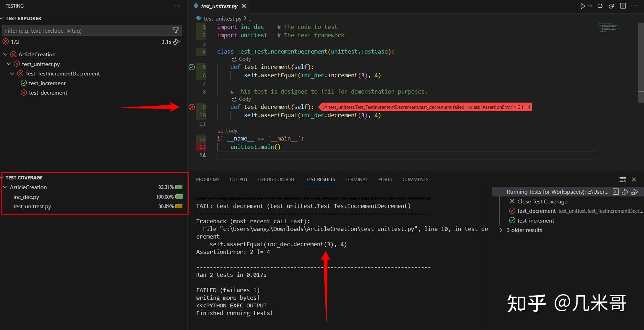Select the TEST RESULTS tab
644x330 pixels.
(x=320, y=179)
